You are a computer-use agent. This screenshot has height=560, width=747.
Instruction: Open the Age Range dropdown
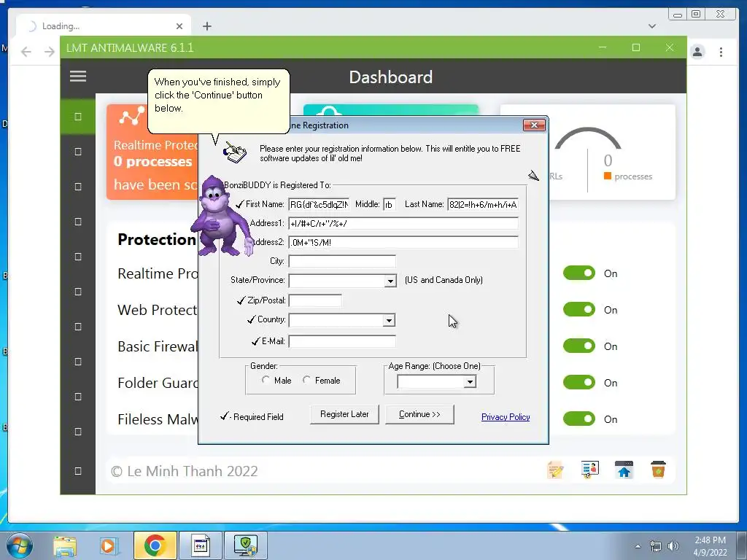coord(470,381)
